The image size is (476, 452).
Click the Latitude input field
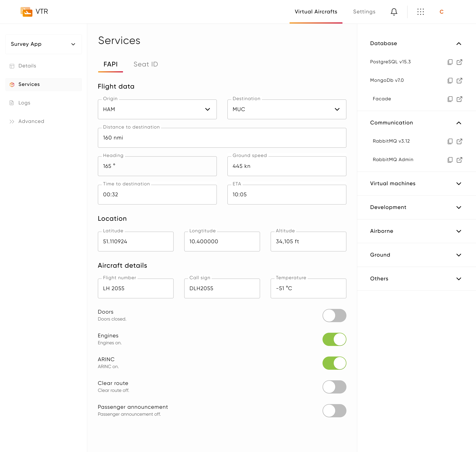point(136,241)
